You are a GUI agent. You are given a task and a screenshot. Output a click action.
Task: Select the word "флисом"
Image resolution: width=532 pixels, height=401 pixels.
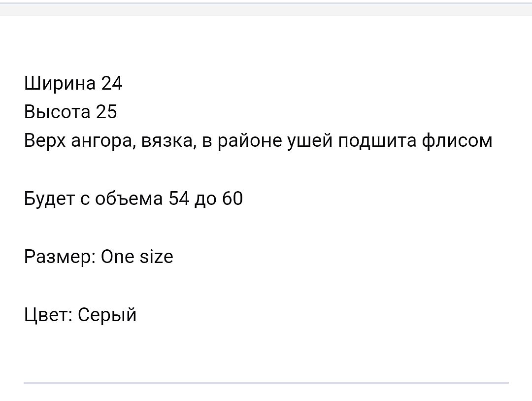coord(457,141)
